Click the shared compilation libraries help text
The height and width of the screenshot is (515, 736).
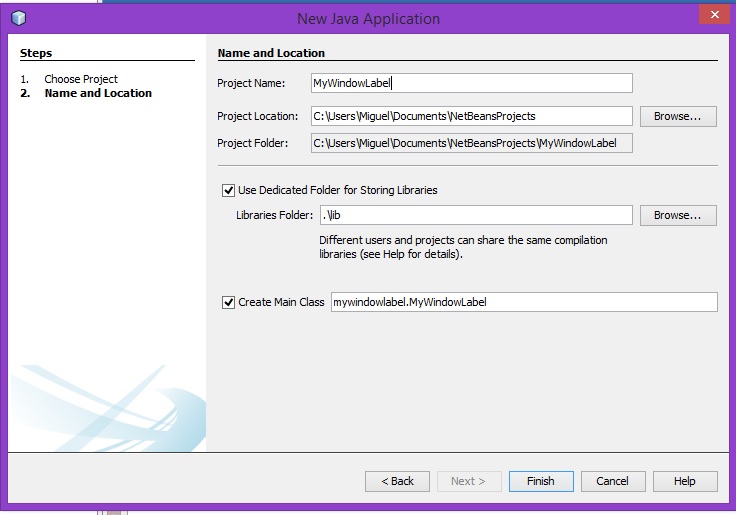[463, 247]
